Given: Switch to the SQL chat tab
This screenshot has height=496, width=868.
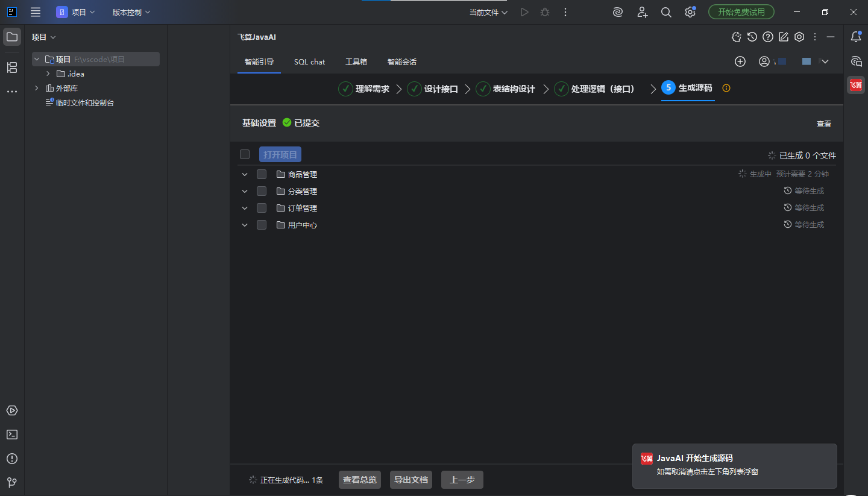Looking at the screenshot, I should [x=309, y=61].
